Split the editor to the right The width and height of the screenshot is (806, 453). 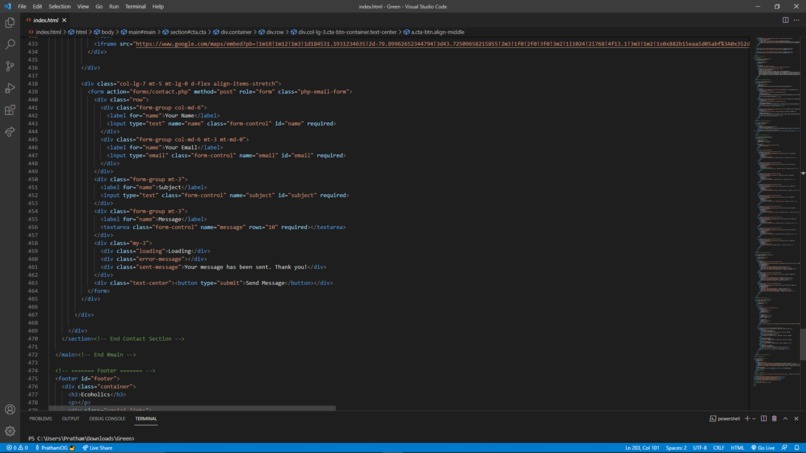(785, 20)
